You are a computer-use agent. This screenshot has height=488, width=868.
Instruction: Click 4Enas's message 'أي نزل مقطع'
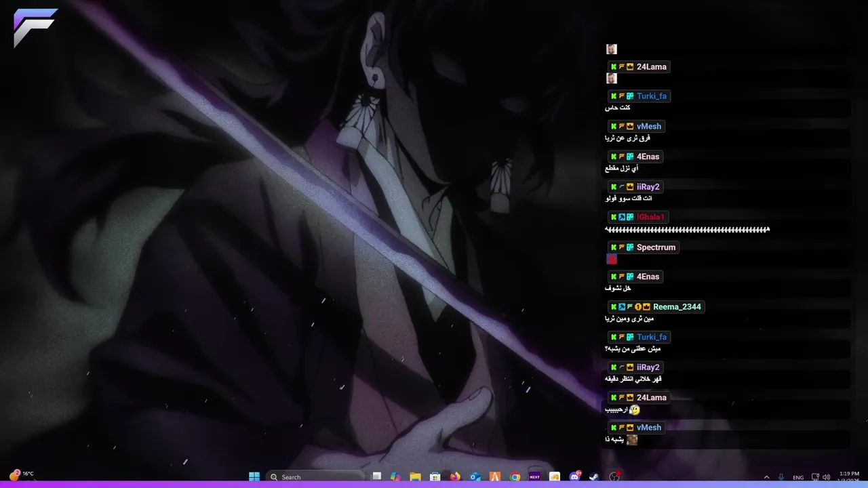(622, 168)
